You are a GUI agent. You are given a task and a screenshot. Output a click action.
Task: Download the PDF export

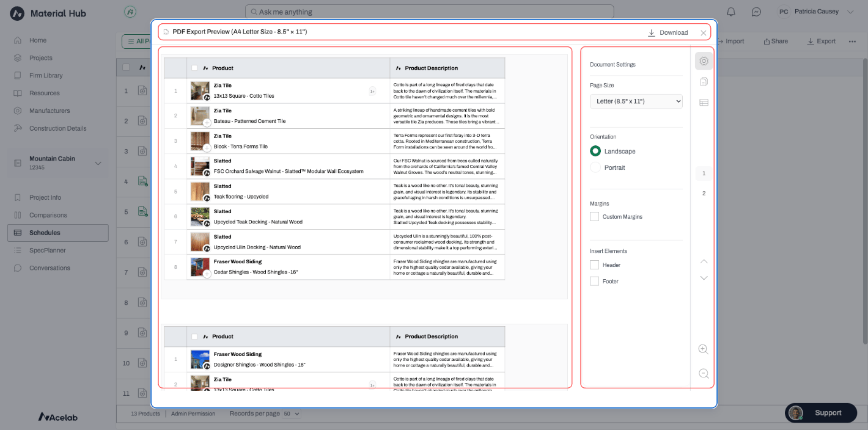668,32
